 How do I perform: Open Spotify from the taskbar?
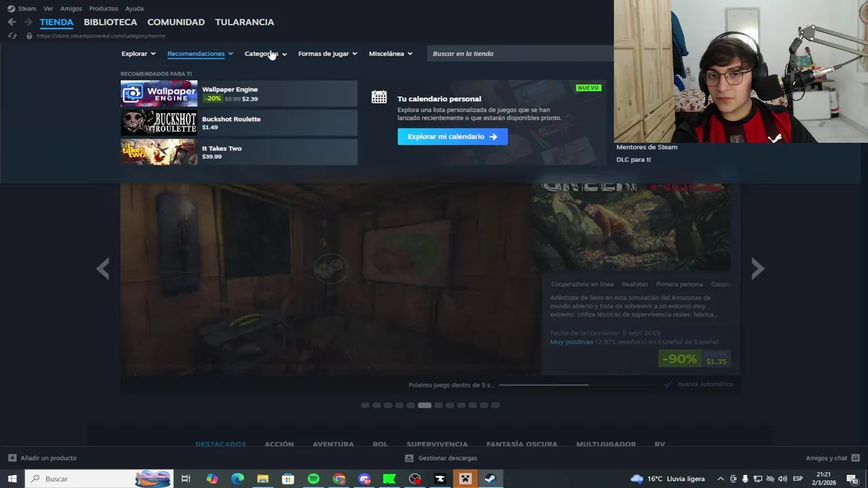313,479
